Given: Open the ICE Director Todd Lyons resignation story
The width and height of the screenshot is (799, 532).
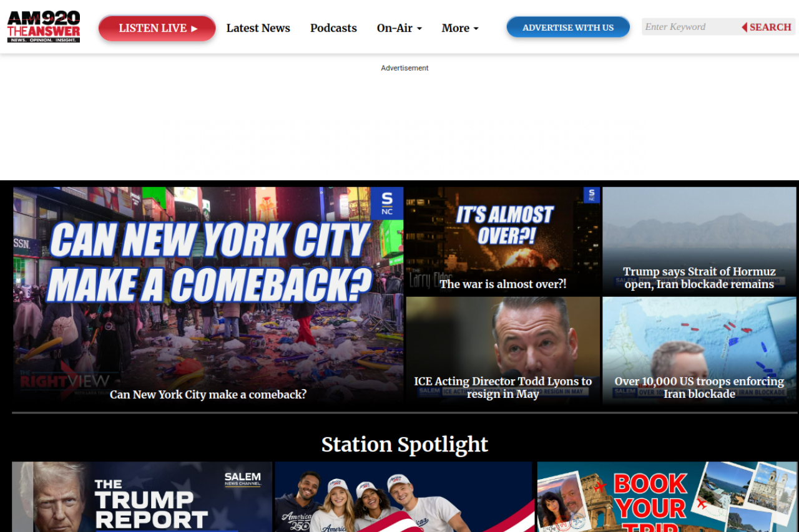Looking at the screenshot, I should pyautogui.click(x=502, y=387).
